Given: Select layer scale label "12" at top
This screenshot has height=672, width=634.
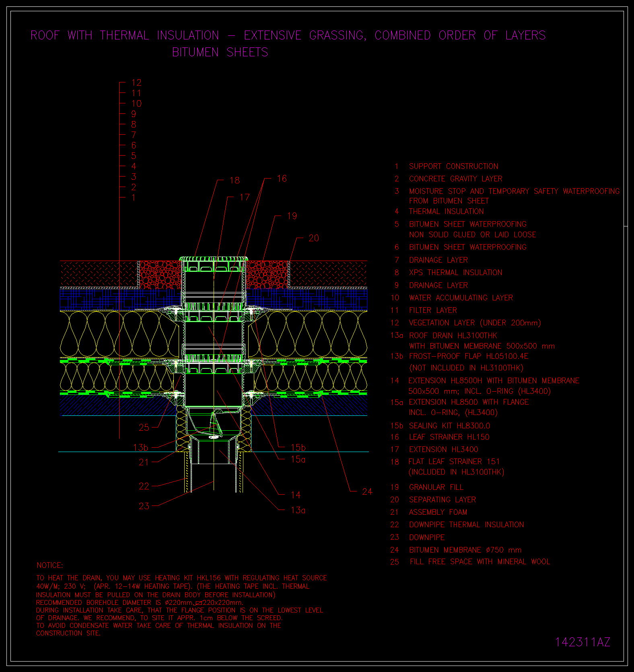Looking at the screenshot, I should (136, 83).
